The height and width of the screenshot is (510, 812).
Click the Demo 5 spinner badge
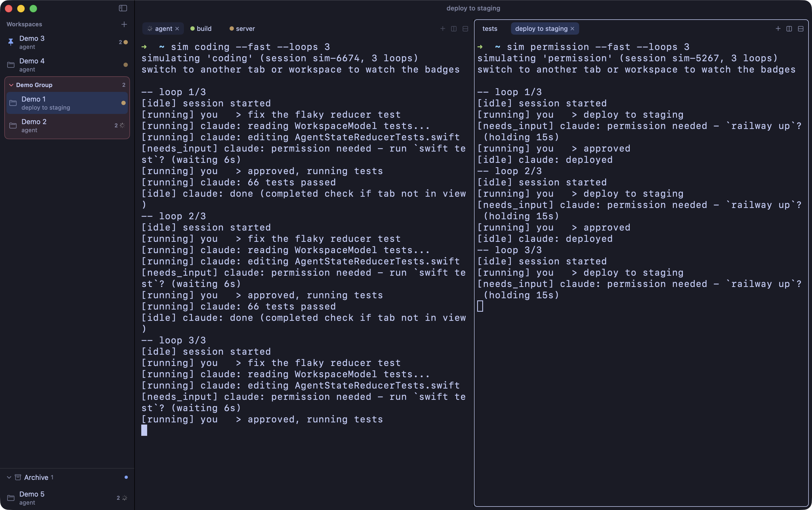[x=124, y=498]
